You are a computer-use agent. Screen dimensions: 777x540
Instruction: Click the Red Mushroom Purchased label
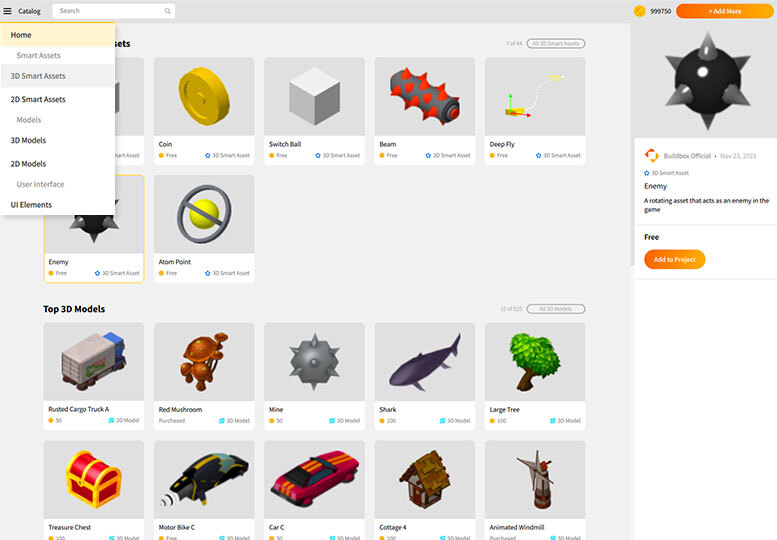click(x=172, y=421)
